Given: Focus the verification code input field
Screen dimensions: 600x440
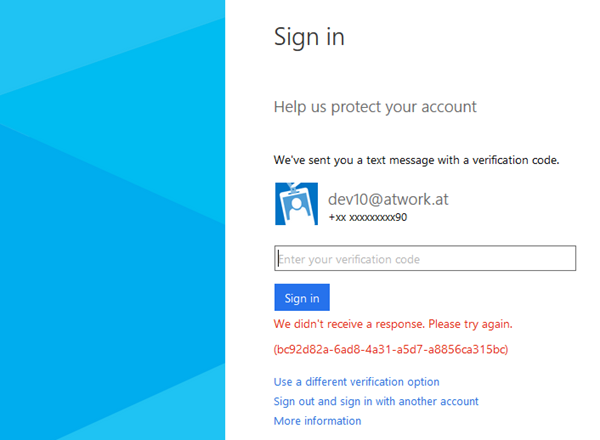Looking at the screenshot, I should 425,259.
